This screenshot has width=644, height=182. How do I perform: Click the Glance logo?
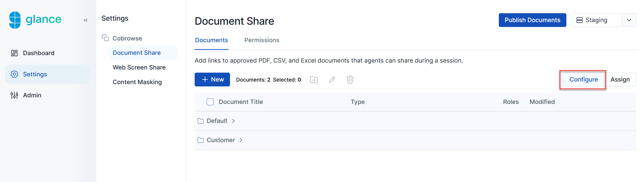pyautogui.click(x=35, y=20)
